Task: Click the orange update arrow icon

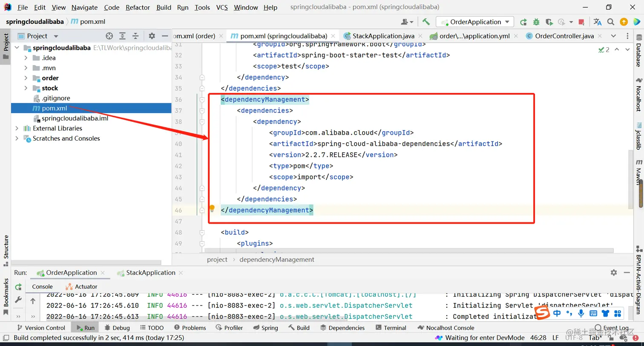Action: click(x=624, y=22)
